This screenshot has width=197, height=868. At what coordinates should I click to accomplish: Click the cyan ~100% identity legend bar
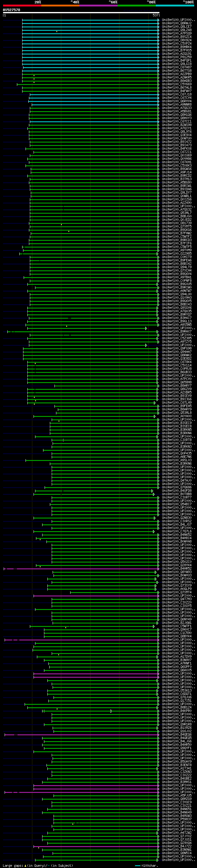[175, 6]
